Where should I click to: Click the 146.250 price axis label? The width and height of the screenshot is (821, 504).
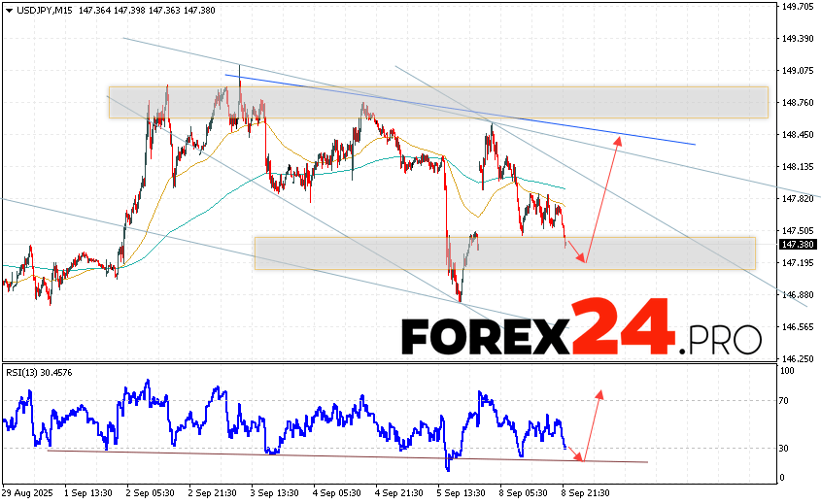[x=797, y=357]
